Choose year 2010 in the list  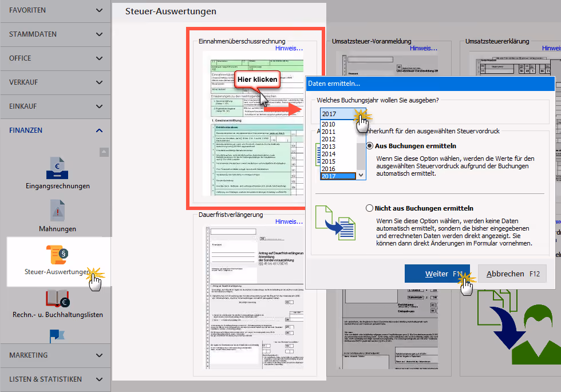coord(329,124)
